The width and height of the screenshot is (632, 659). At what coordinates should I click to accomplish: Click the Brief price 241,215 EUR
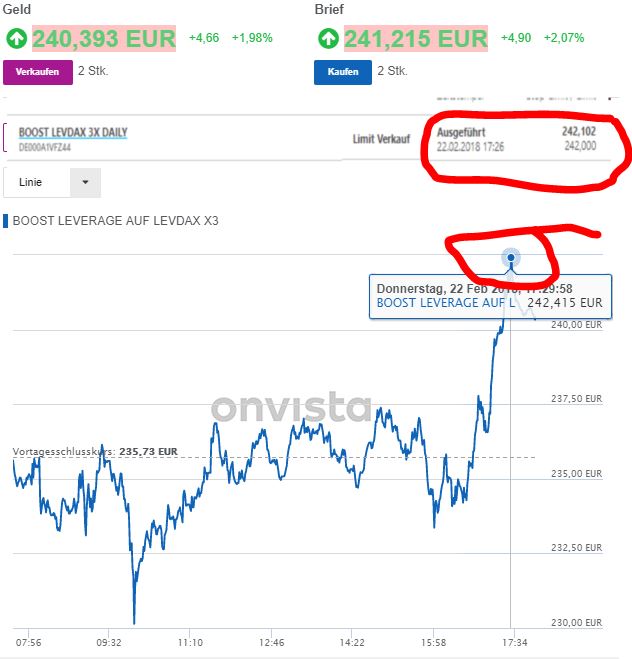(415, 38)
